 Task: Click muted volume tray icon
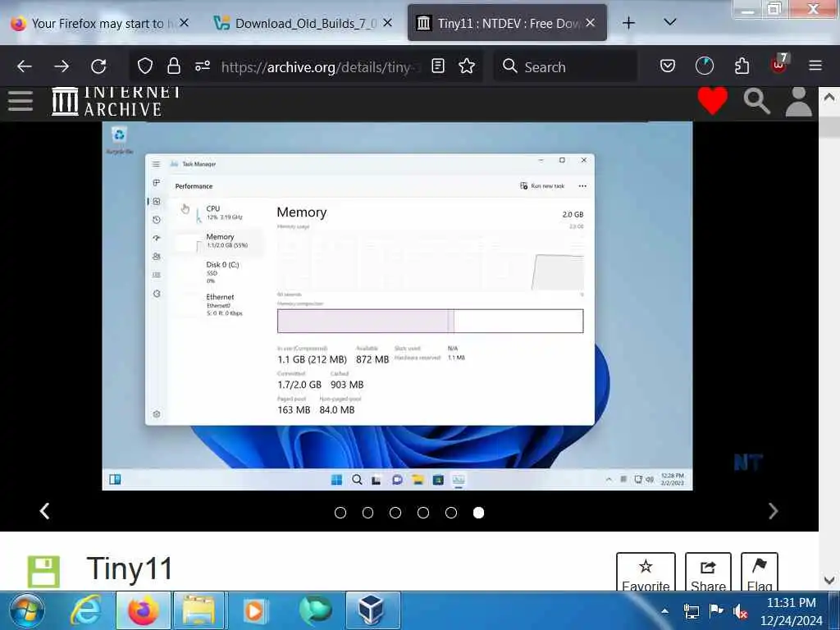coord(741,610)
